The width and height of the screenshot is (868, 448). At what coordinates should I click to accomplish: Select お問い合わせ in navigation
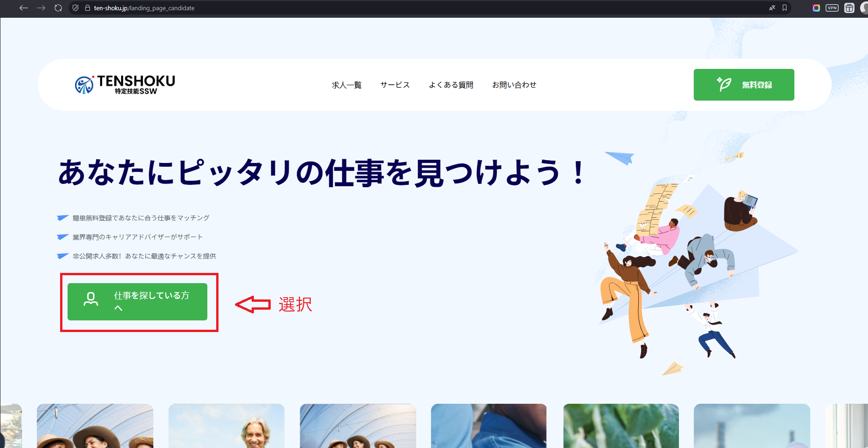pyautogui.click(x=514, y=85)
